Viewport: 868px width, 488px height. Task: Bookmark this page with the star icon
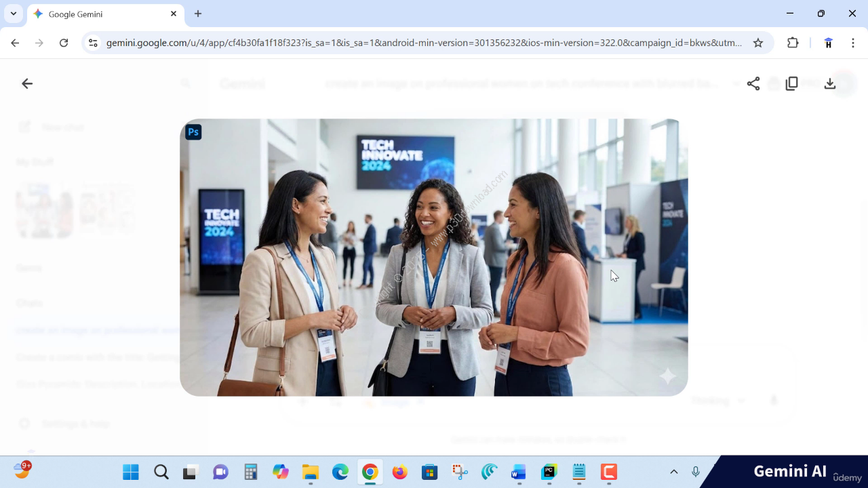pyautogui.click(x=758, y=43)
